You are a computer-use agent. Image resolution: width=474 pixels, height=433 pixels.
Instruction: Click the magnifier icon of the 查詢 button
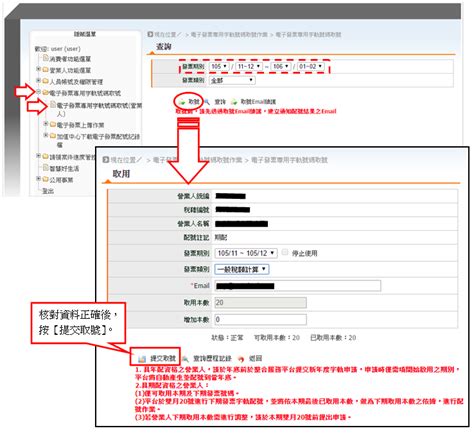[x=207, y=102]
